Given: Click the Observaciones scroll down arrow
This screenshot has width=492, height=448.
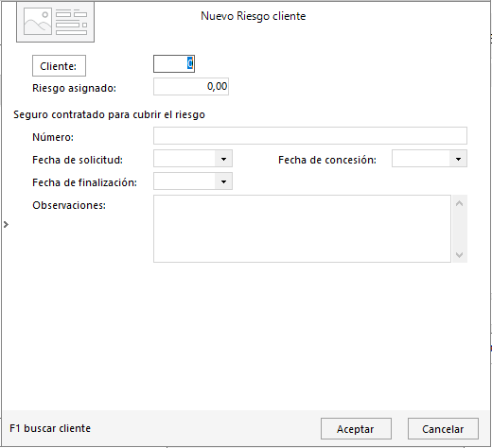Looking at the screenshot, I should (x=460, y=254).
